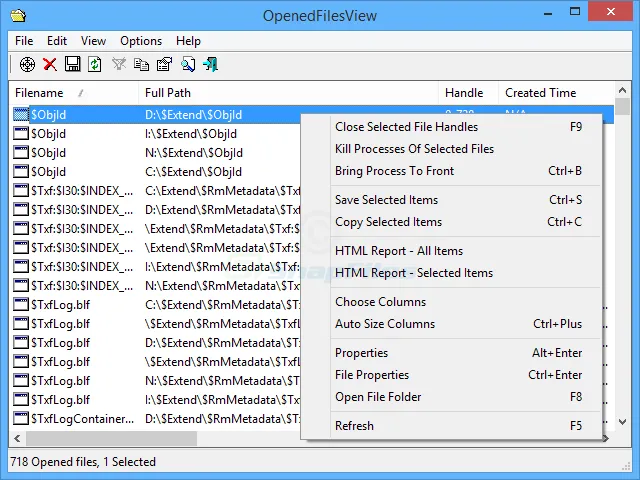Viewport: 640px width, 480px height.
Task: Click the OpenedFilesView title bar app icon
Action: tap(18, 16)
